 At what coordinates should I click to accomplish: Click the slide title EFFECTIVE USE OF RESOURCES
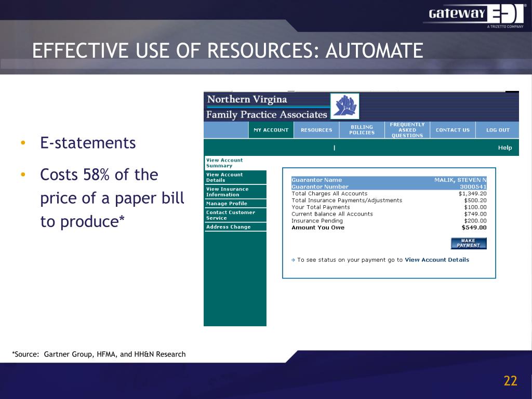(x=228, y=51)
